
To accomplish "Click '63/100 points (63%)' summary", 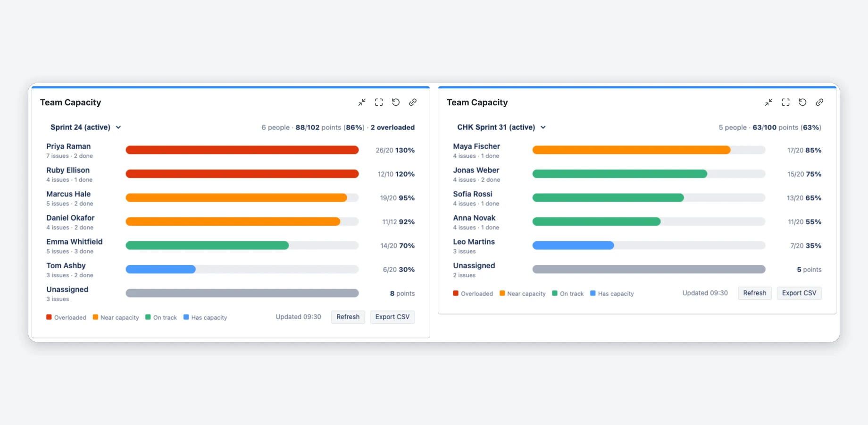I will [787, 127].
